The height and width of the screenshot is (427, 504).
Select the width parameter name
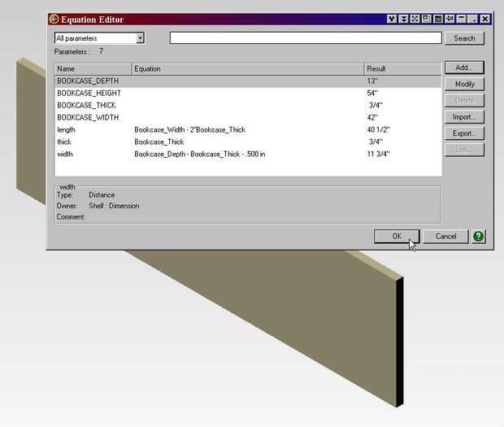pos(64,154)
